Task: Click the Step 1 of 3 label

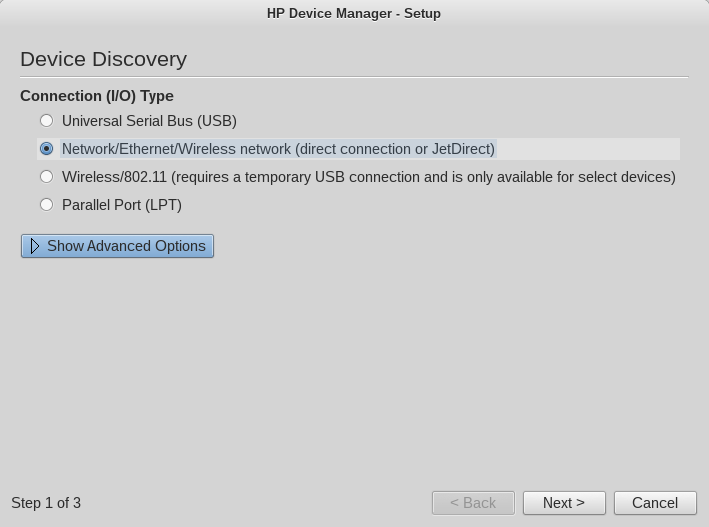Action: 46,503
